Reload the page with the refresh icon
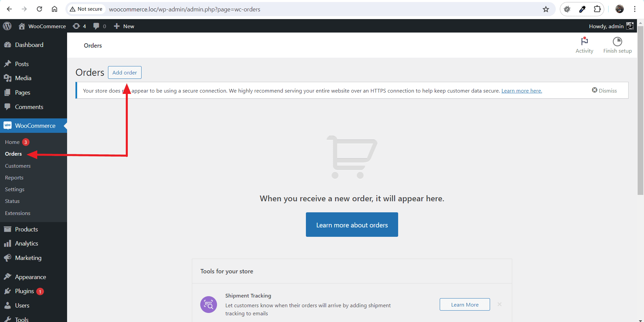The width and height of the screenshot is (644, 322). pos(39,9)
